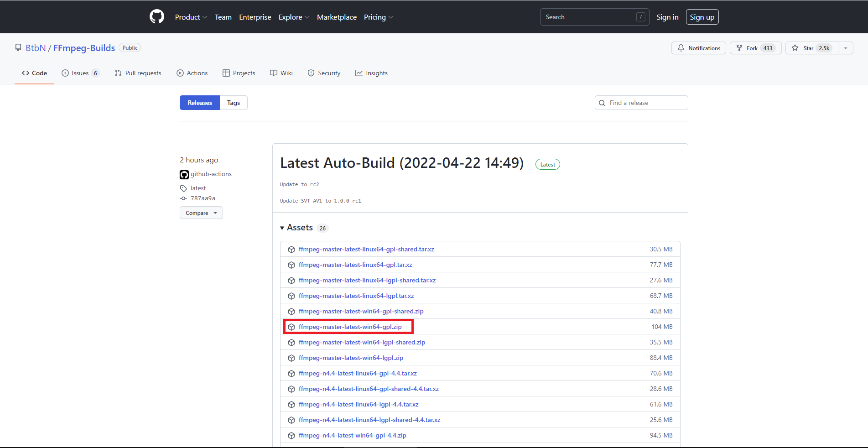Click the GitHub search field
This screenshot has width=868, height=448.
point(595,17)
